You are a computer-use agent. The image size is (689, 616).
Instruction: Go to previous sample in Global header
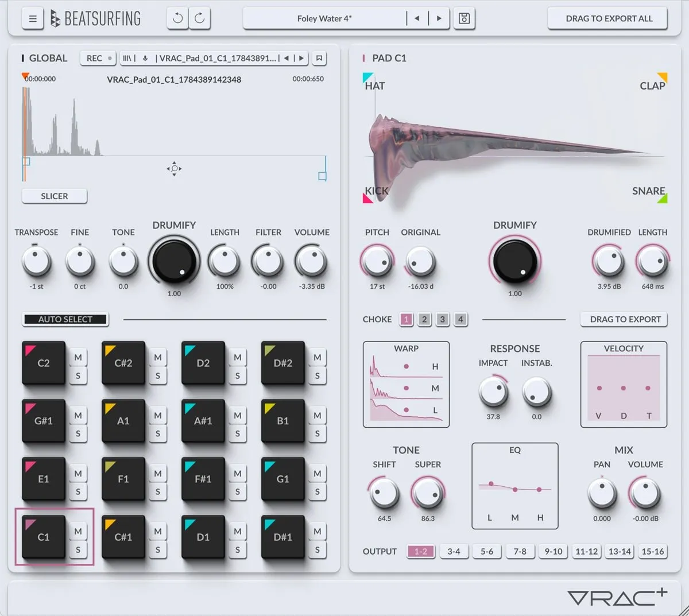(x=287, y=58)
